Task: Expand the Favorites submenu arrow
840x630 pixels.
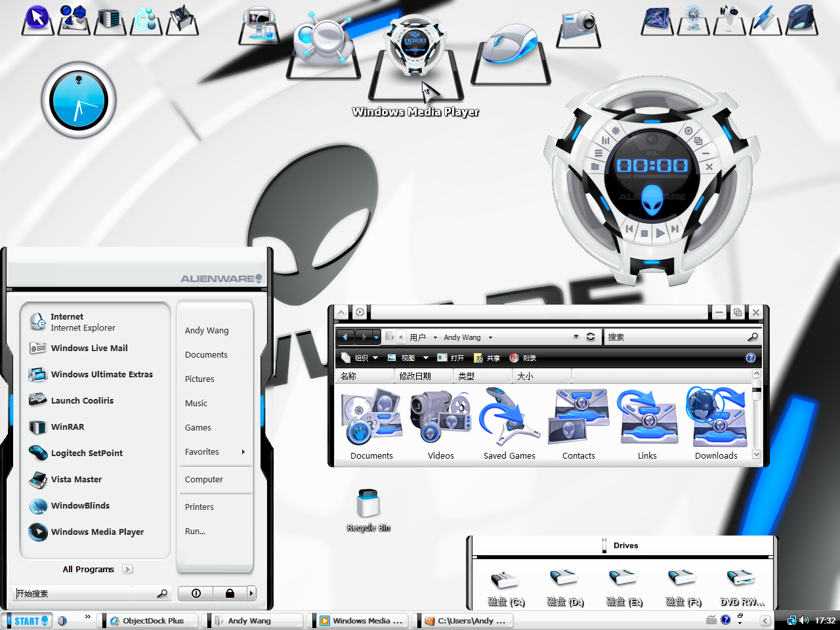Action: click(x=243, y=451)
